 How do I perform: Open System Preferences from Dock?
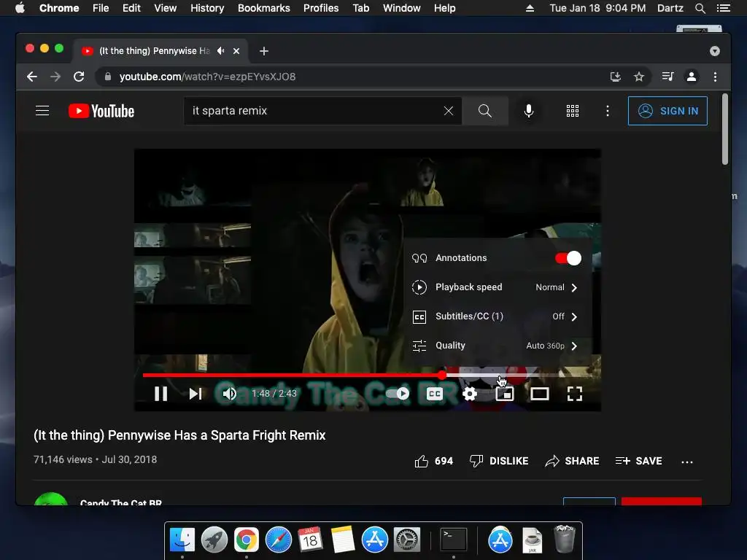(407, 540)
